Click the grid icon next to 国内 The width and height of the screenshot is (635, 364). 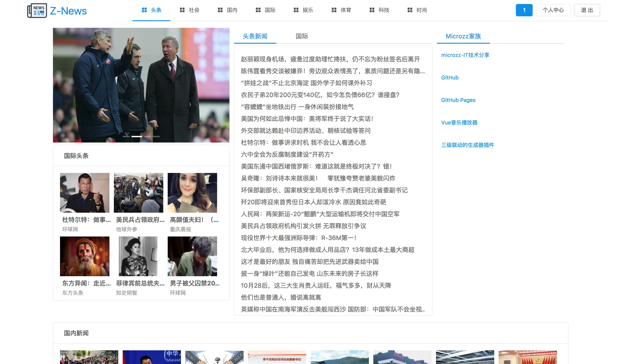tap(220, 10)
